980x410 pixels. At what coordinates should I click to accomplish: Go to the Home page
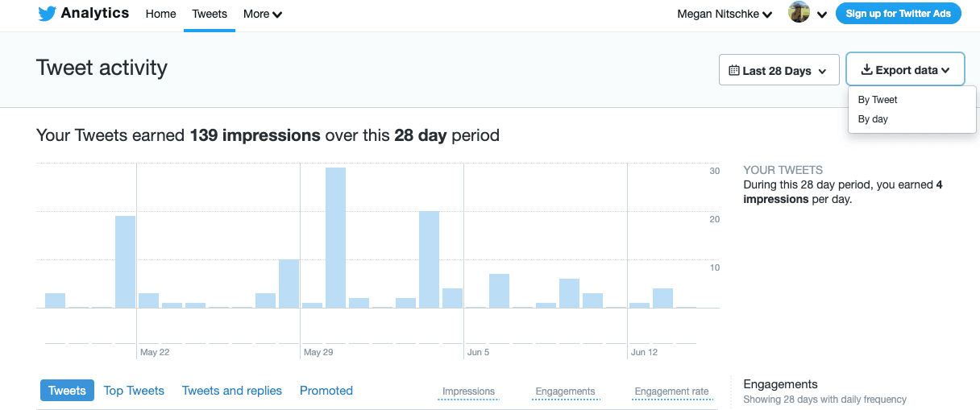coord(160,14)
